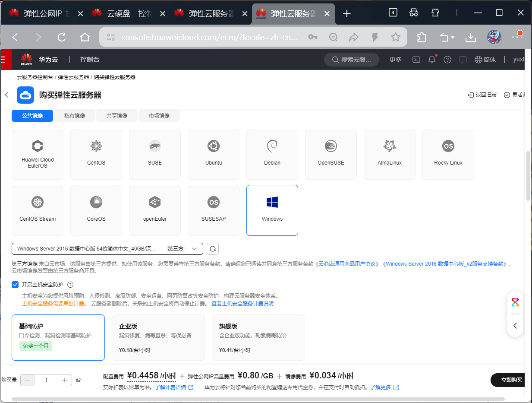Image resolution: width=532 pixels, height=403 pixels.
Task: Decrease purchase quantity with minus button
Action: click(28, 380)
